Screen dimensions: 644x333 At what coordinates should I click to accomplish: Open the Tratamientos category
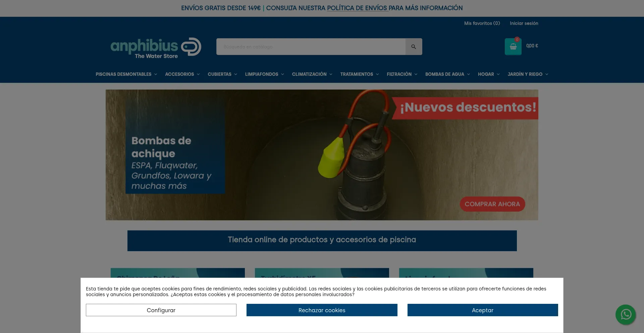[357, 74]
